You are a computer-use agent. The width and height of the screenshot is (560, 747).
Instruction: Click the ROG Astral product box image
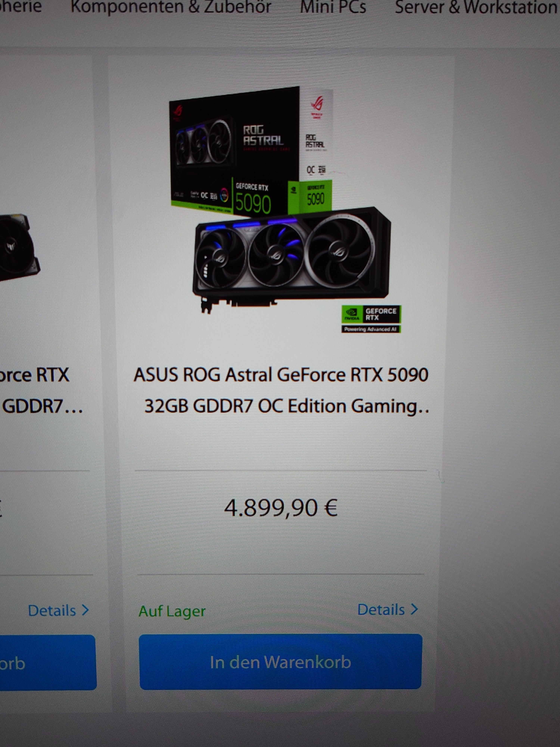click(x=251, y=151)
